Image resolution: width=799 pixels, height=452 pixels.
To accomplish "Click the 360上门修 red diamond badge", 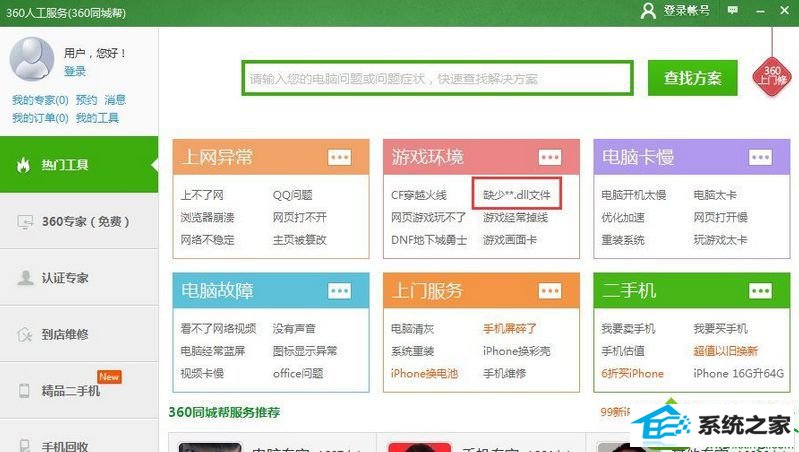I will tap(772, 77).
